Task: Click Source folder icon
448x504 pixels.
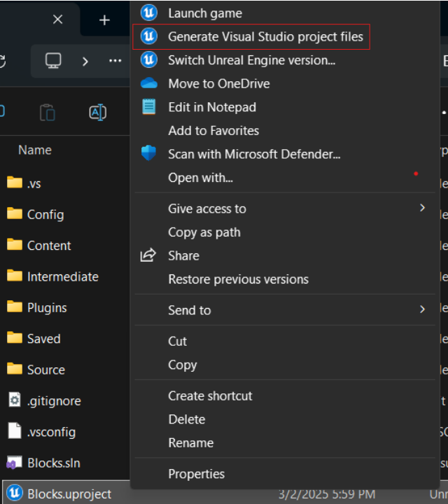Action: point(15,369)
